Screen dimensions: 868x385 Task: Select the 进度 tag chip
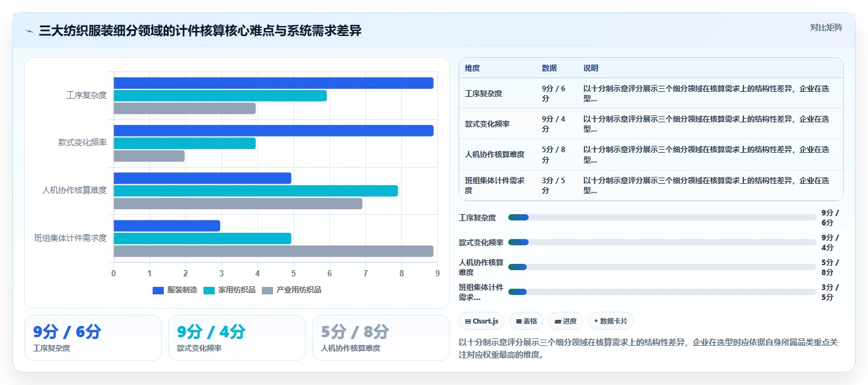click(x=566, y=321)
